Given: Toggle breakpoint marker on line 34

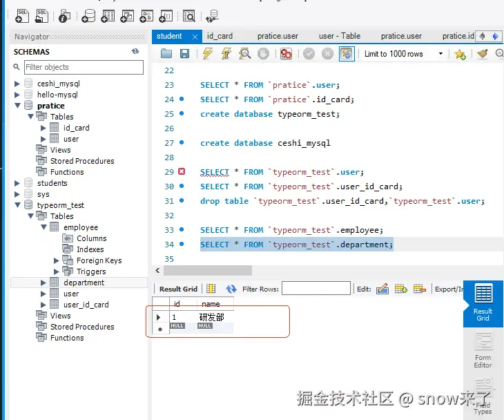Looking at the screenshot, I should click(182, 244).
